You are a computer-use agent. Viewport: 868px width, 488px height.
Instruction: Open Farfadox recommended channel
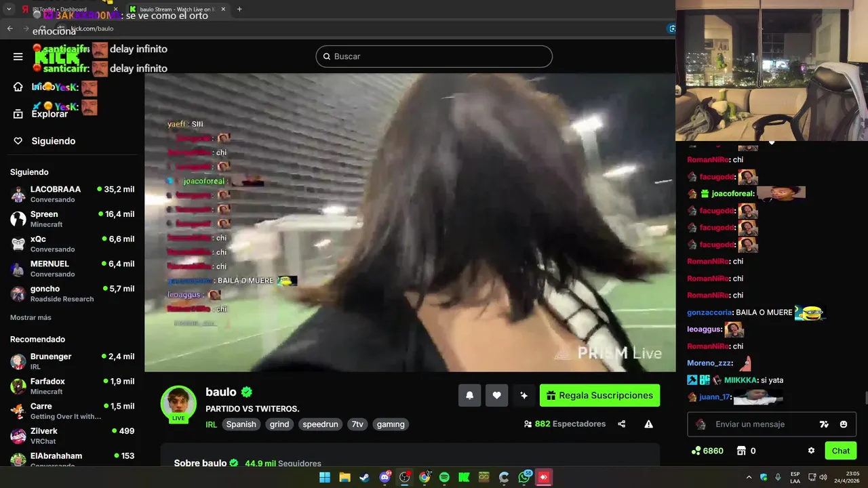pyautogui.click(x=72, y=386)
